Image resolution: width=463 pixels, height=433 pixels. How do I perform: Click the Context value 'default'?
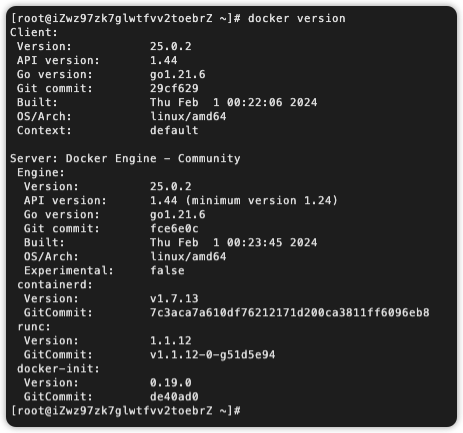pyautogui.click(x=174, y=130)
